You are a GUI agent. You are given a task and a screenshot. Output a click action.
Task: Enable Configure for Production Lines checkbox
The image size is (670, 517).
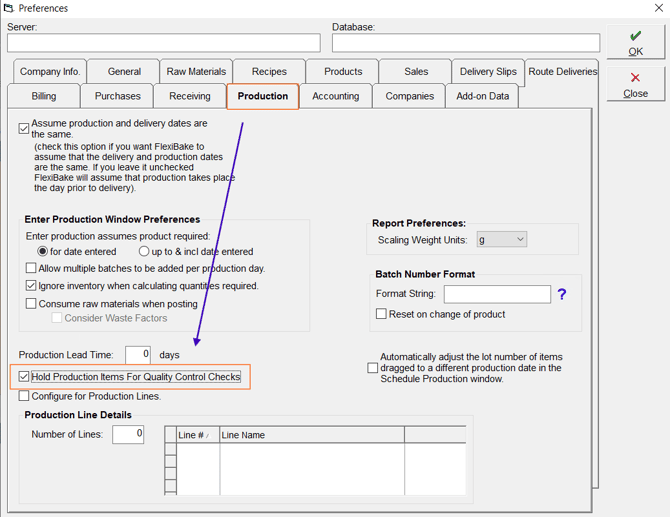pos(25,396)
